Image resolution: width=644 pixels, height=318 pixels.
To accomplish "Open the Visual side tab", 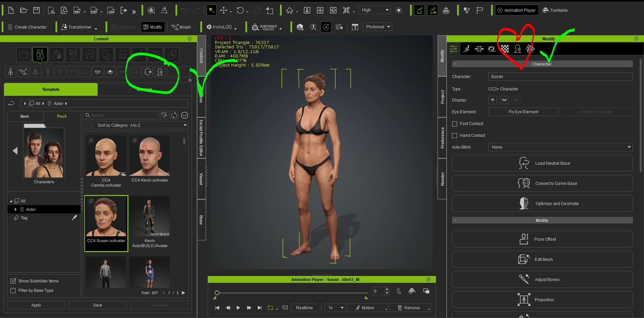I will (201, 179).
